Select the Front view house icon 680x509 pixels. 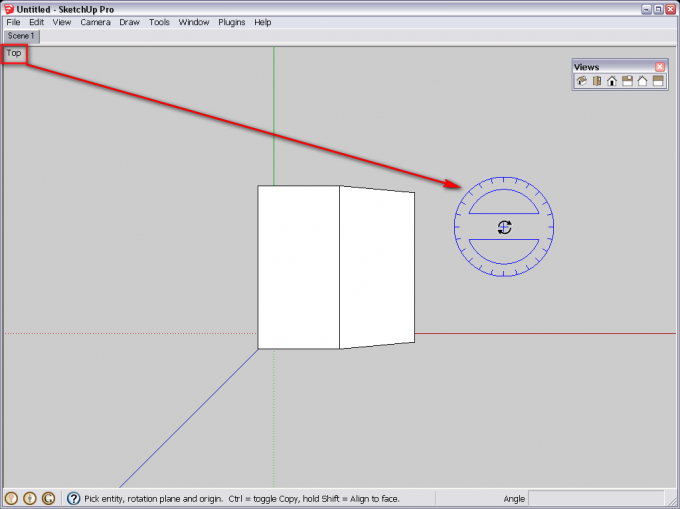tap(612, 81)
